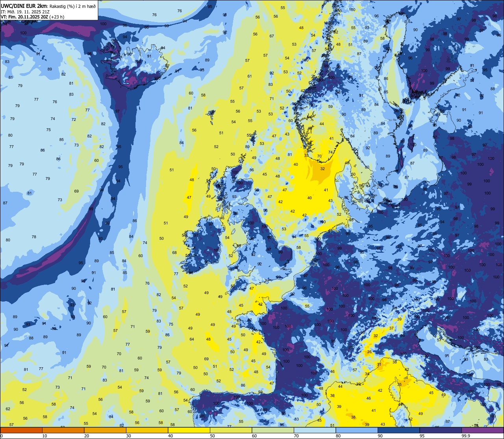Click the 70–80 pale blue legend segment
This screenshot has height=439, width=504.
pos(315,430)
